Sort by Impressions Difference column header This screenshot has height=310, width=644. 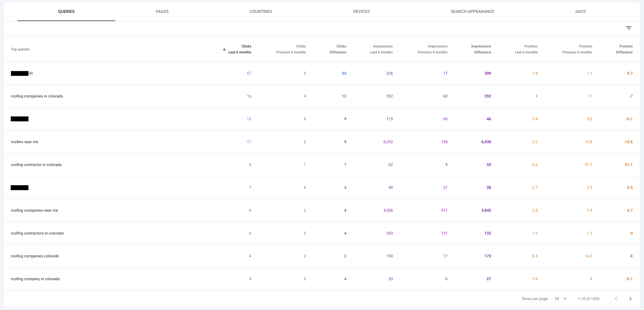click(x=481, y=49)
